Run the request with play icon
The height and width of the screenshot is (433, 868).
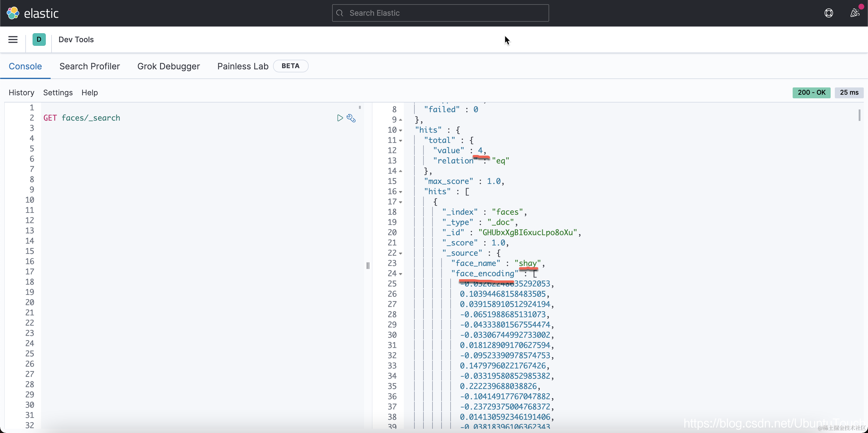(x=340, y=118)
